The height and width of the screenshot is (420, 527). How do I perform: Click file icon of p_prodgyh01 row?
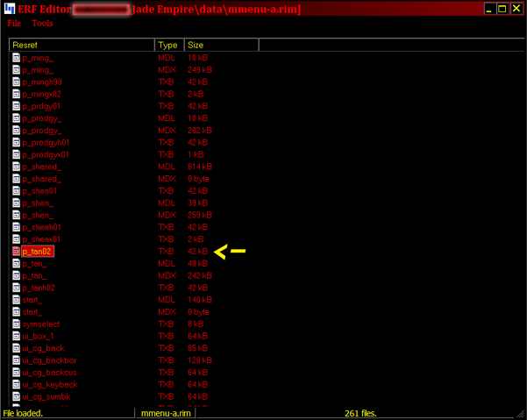click(16, 142)
